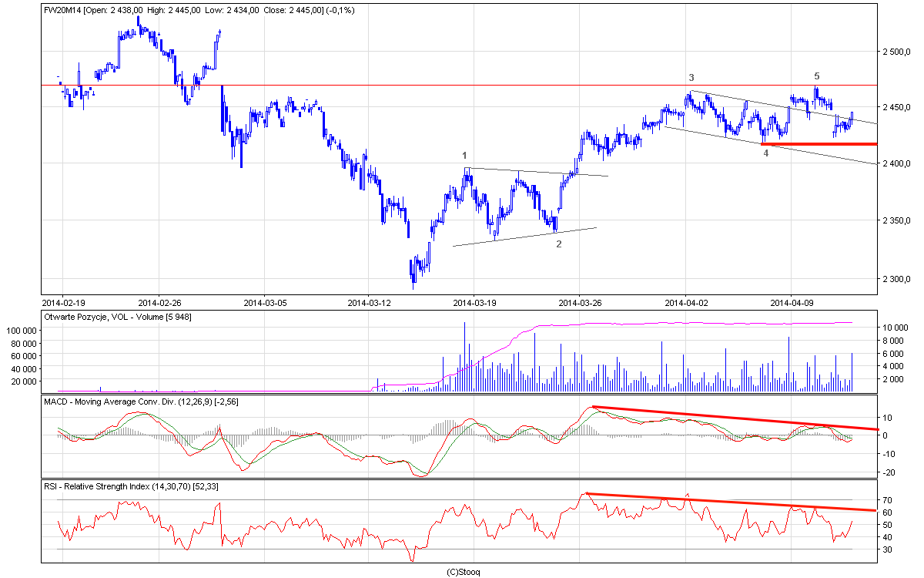Select the 2014-03-26 date axis label

(x=579, y=302)
